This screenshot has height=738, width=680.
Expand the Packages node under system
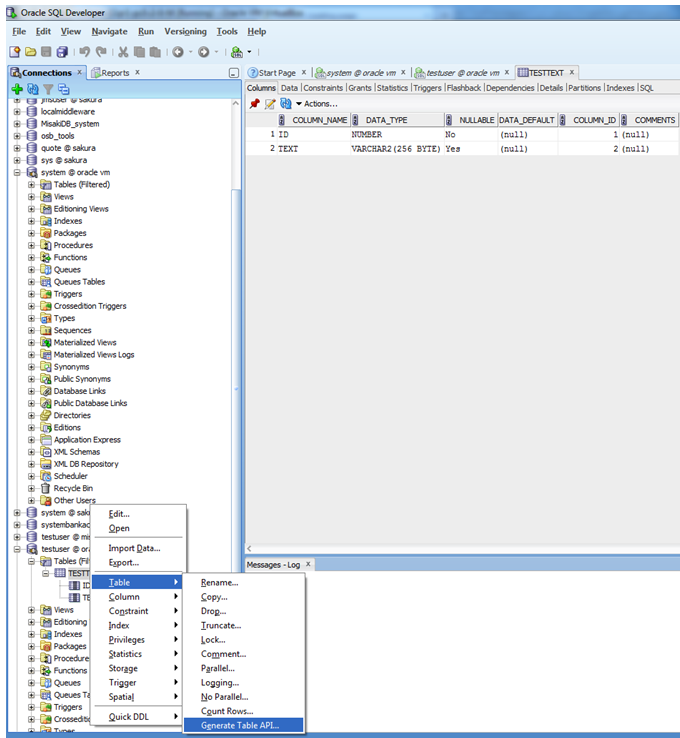[31, 233]
